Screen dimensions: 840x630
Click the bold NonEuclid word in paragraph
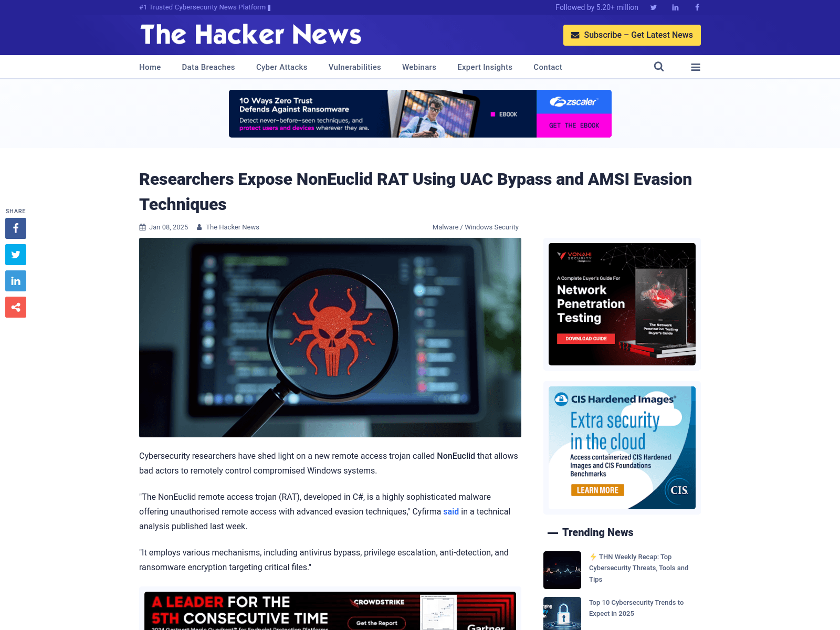coord(456,456)
